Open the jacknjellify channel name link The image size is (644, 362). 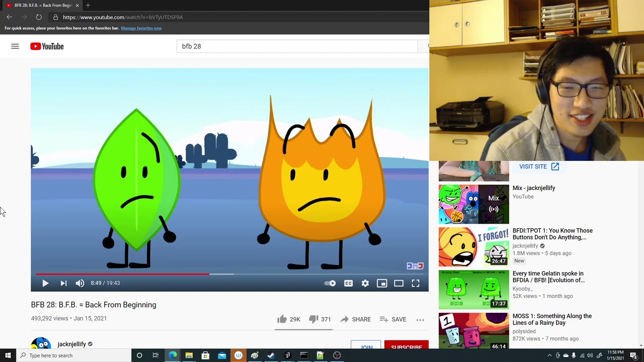pos(71,344)
